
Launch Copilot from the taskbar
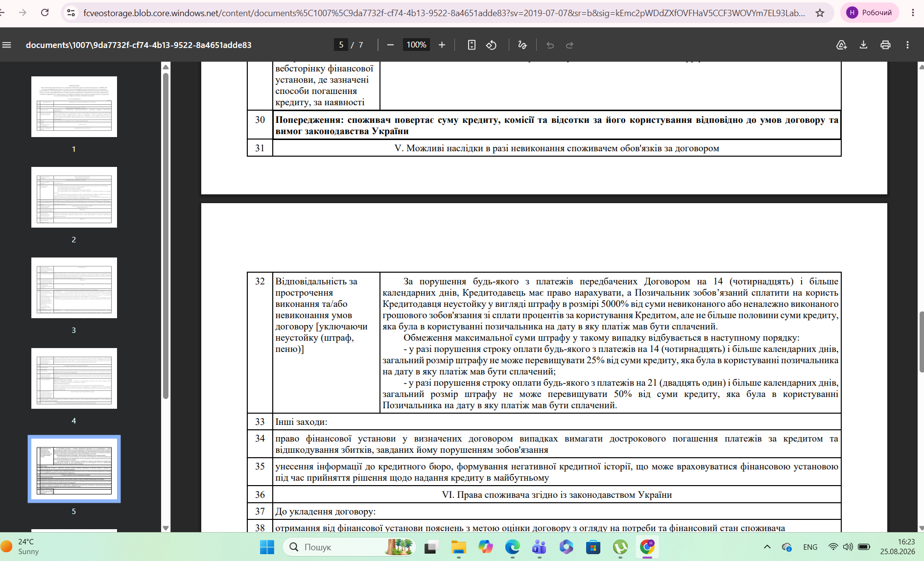486,547
